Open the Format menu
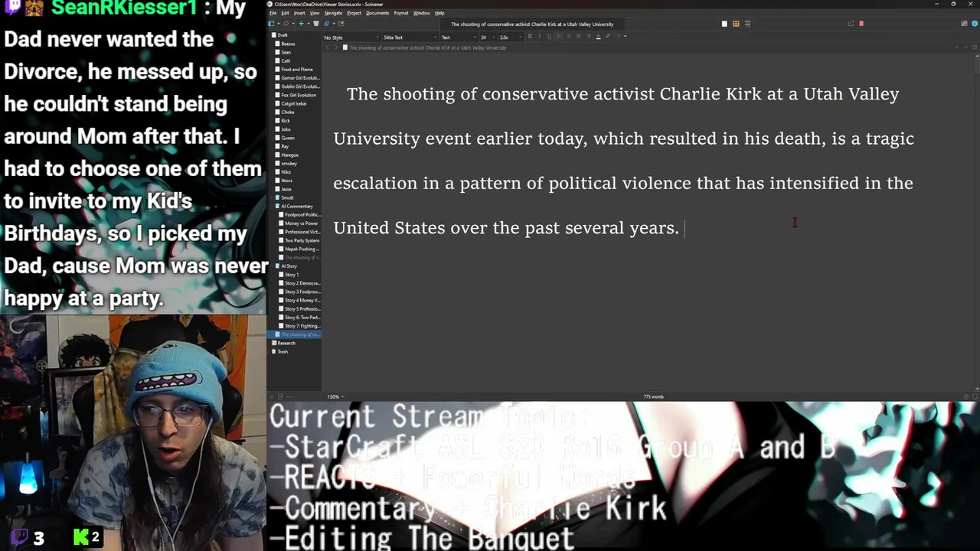Image resolution: width=980 pixels, height=551 pixels. click(401, 13)
